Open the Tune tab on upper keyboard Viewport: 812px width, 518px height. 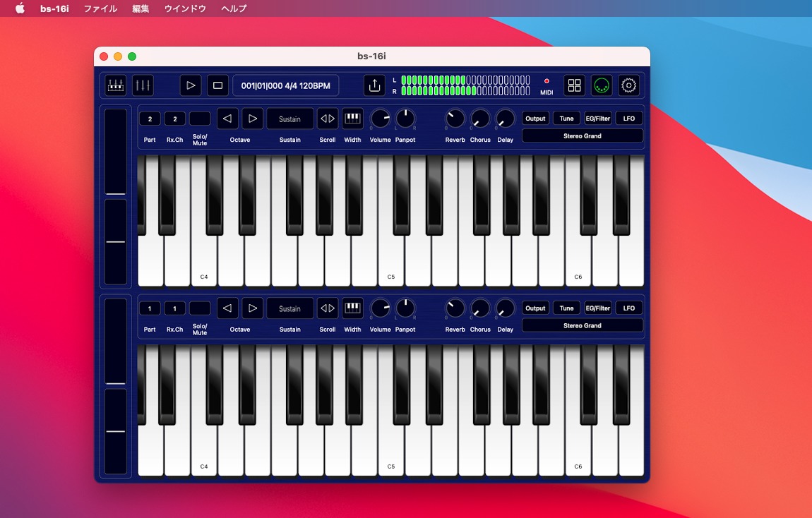566,119
